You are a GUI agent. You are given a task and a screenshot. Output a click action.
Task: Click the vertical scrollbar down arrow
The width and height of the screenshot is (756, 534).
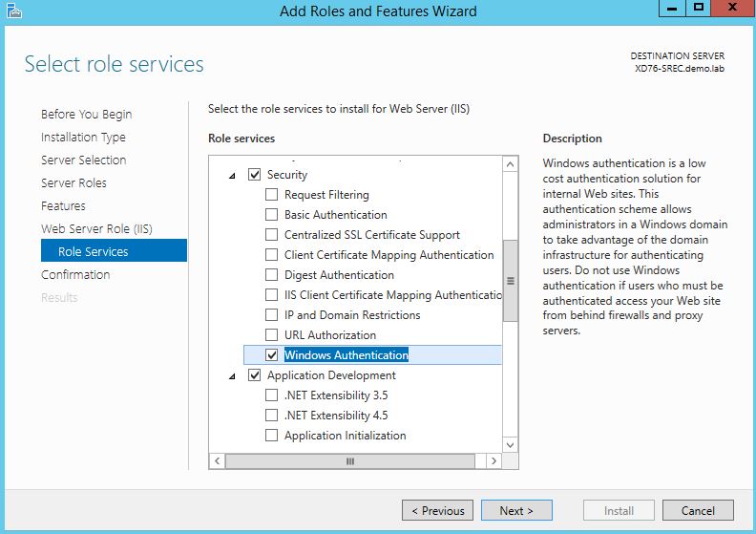click(510, 444)
